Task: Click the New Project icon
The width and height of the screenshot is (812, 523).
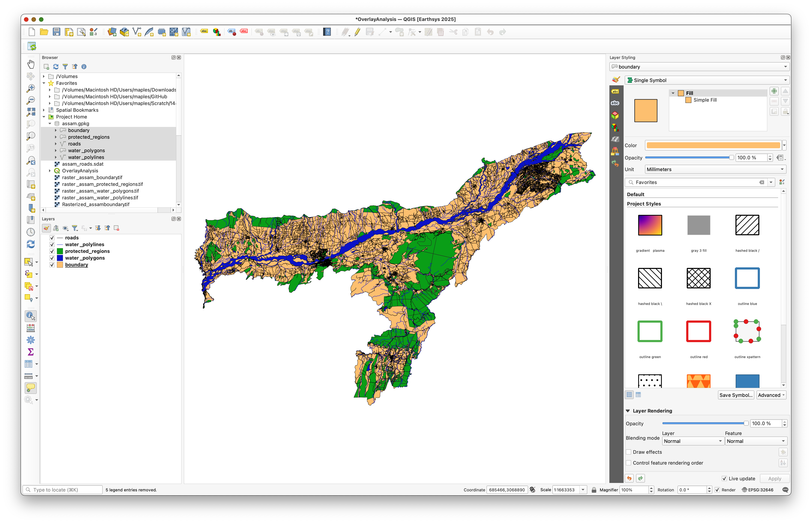Action: (32, 32)
